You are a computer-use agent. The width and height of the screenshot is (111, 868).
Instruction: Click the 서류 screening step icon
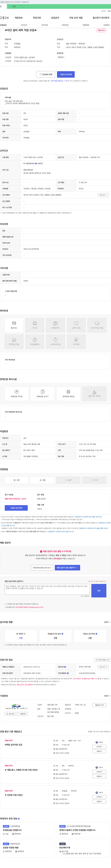tap(17, 480)
